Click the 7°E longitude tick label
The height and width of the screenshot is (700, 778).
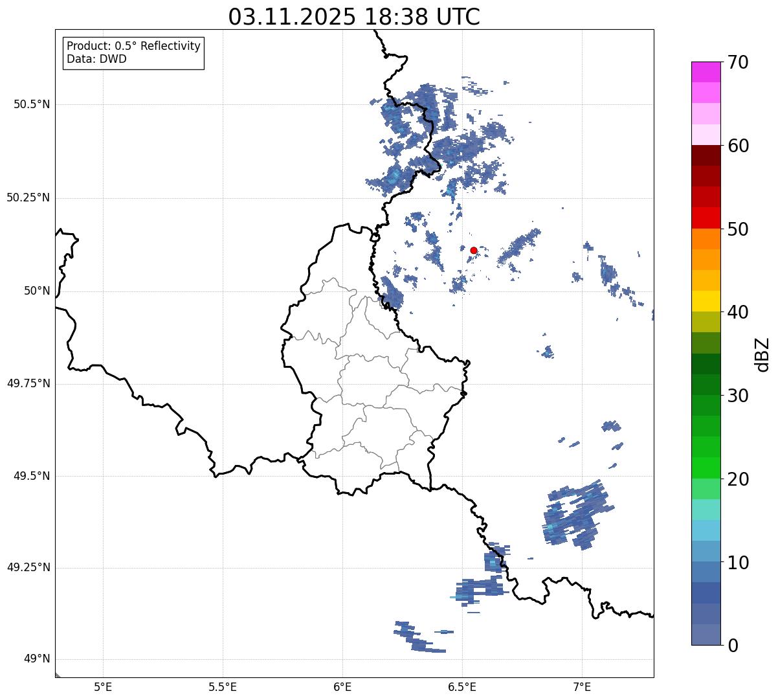(x=582, y=686)
